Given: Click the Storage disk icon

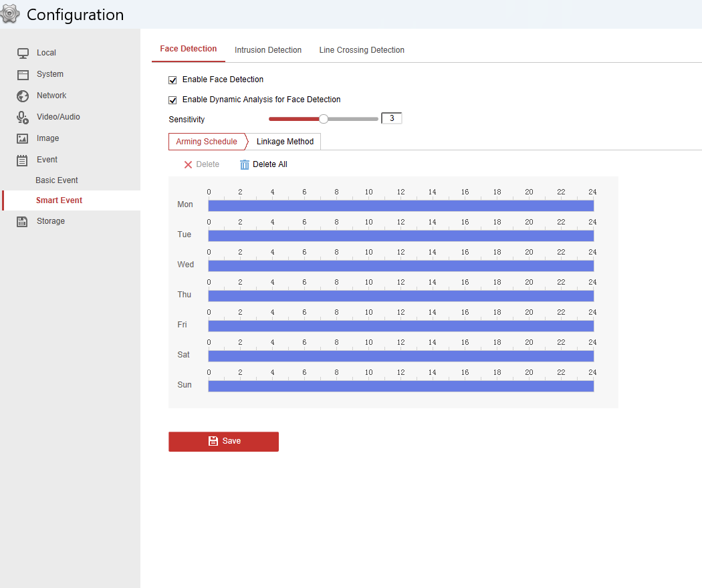Looking at the screenshot, I should tap(23, 221).
